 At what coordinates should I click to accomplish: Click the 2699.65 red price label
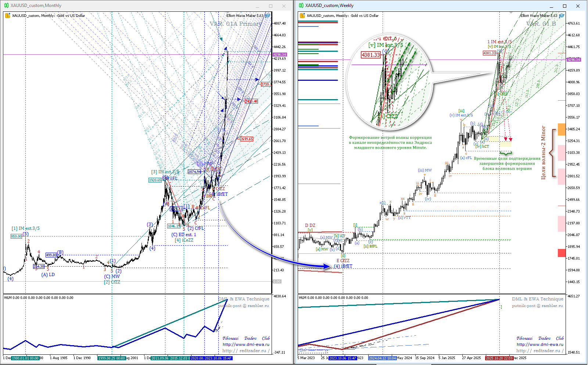(x=246, y=139)
